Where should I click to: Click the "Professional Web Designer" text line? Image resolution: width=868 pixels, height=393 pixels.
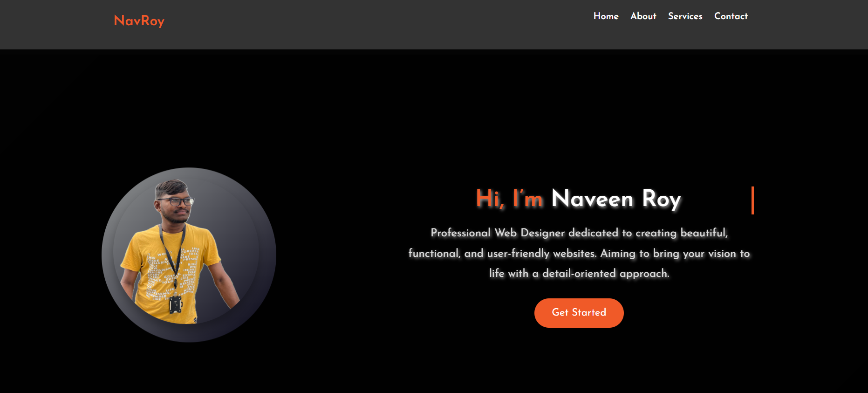(579, 233)
